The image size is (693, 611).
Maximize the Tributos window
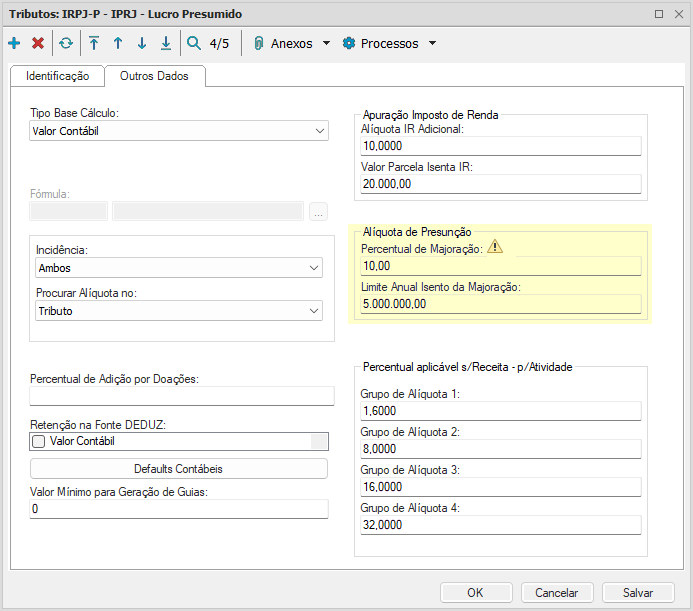[x=659, y=14]
